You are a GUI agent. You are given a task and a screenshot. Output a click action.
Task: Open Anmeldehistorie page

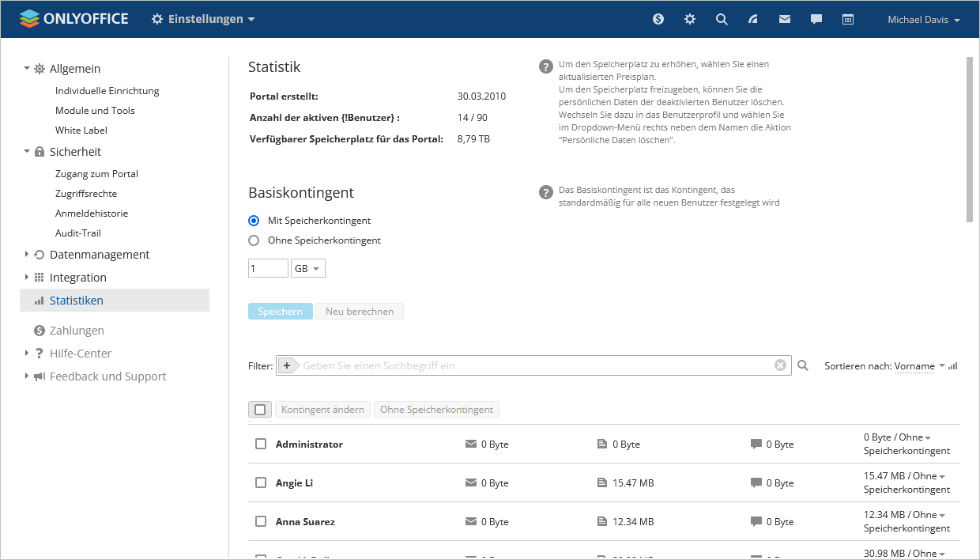[x=92, y=214]
